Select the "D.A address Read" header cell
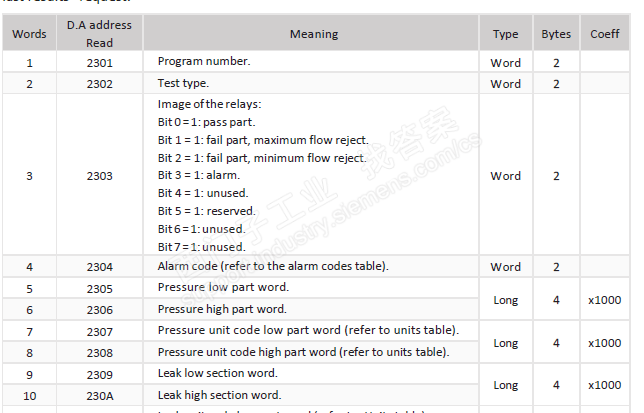The image size is (644, 413). click(x=99, y=34)
